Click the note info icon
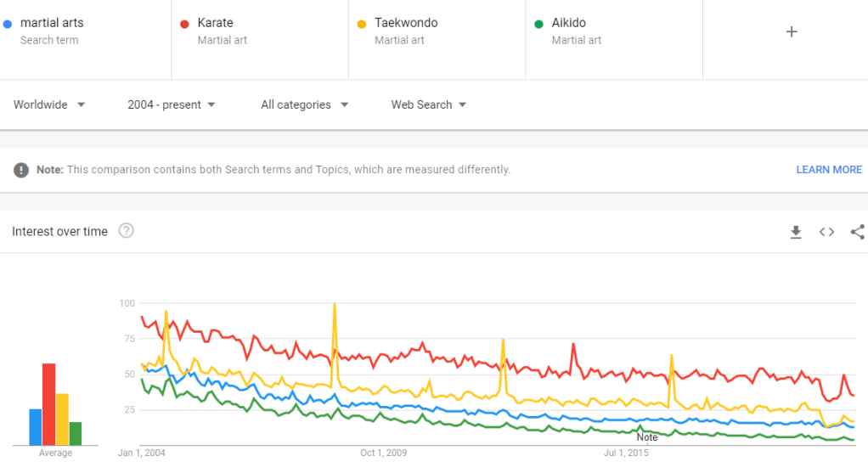The width and height of the screenshot is (868, 473). tap(21, 170)
